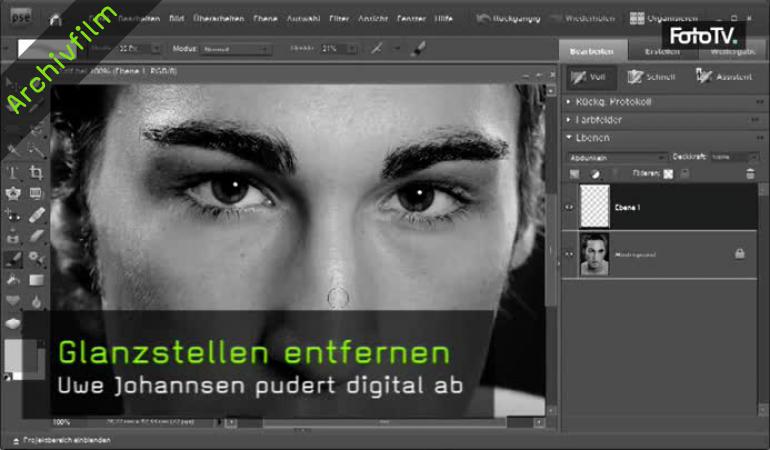The image size is (770, 450).
Task: Switch to the Weitergabe tab
Action: point(733,51)
